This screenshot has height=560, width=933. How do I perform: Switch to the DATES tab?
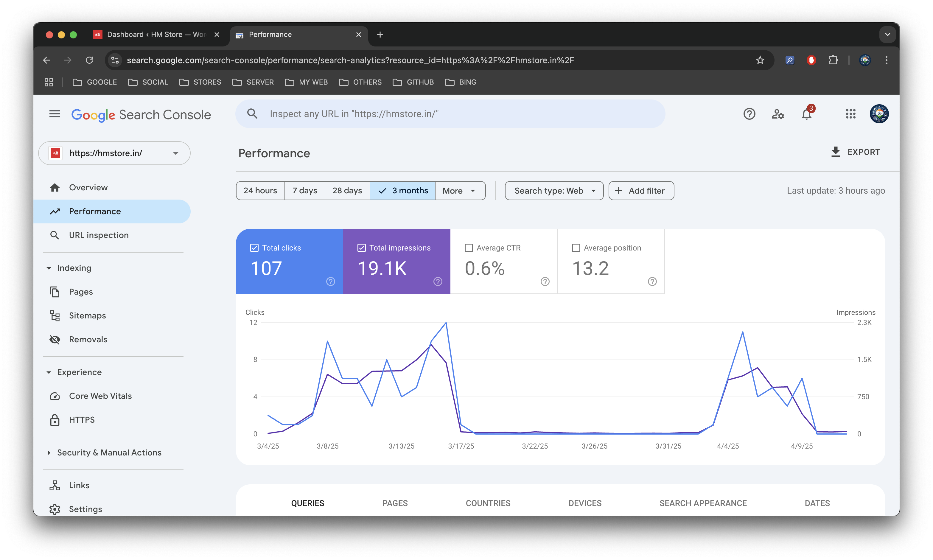(x=817, y=503)
